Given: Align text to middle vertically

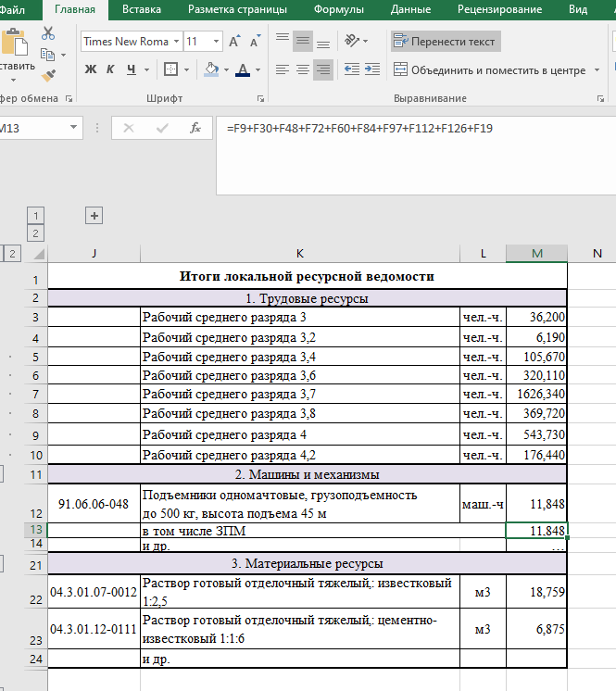Looking at the screenshot, I should 303,42.
